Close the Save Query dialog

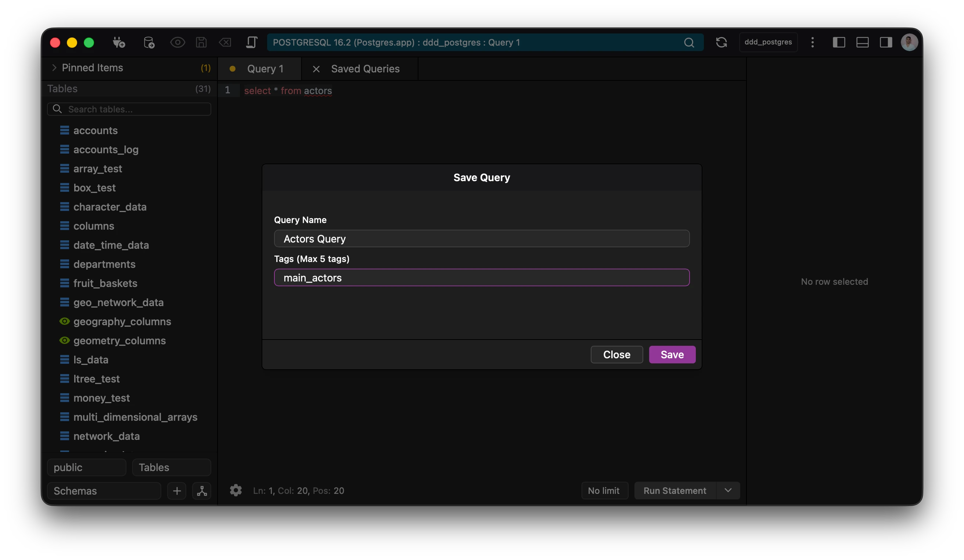pyautogui.click(x=616, y=355)
